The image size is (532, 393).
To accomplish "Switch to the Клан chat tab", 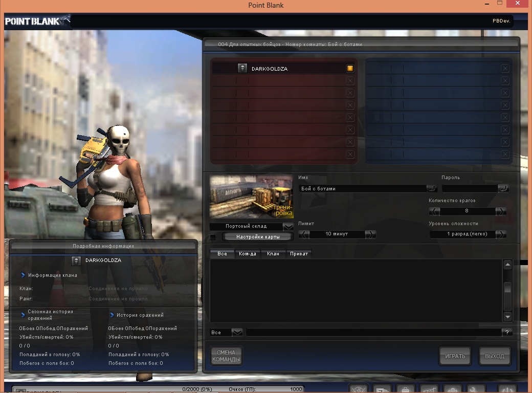I will tap(273, 254).
